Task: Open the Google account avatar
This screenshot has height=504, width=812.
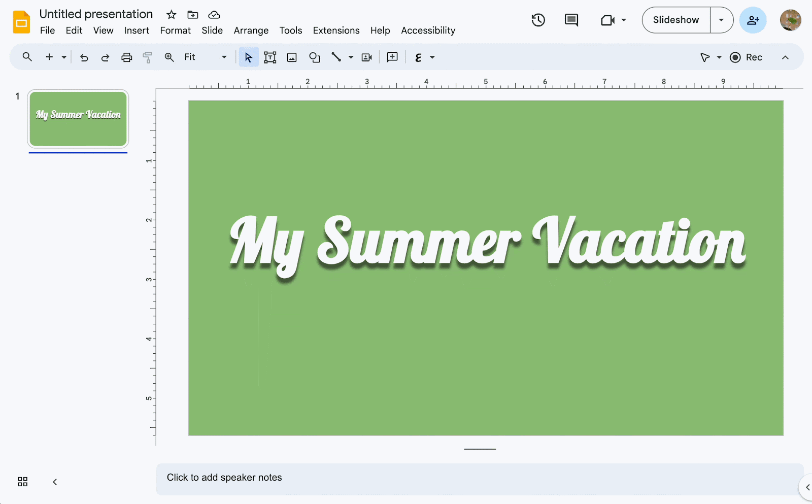Action: tap(791, 20)
